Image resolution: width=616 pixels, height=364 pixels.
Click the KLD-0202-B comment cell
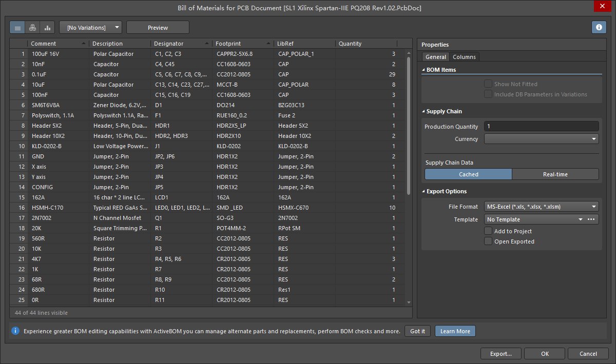click(59, 146)
